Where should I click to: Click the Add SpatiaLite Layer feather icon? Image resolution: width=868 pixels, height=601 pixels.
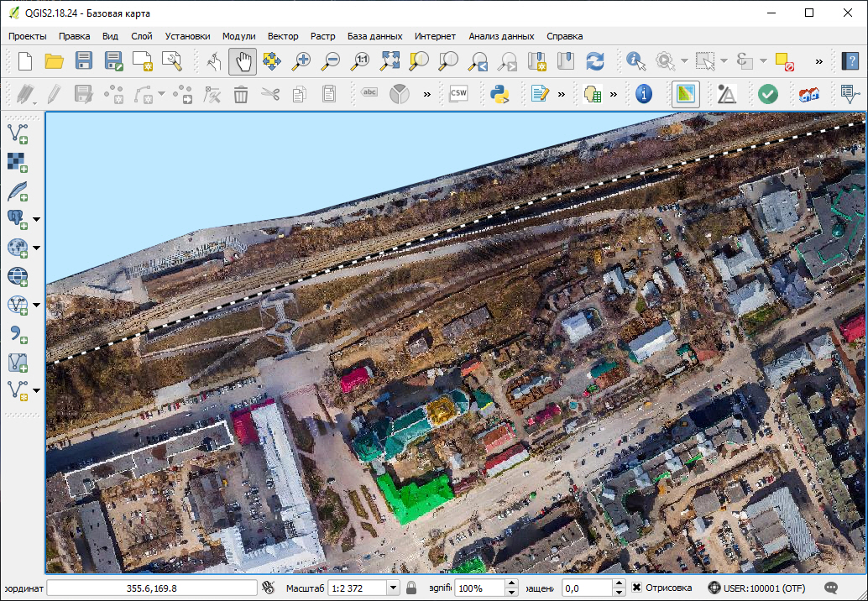(18, 192)
